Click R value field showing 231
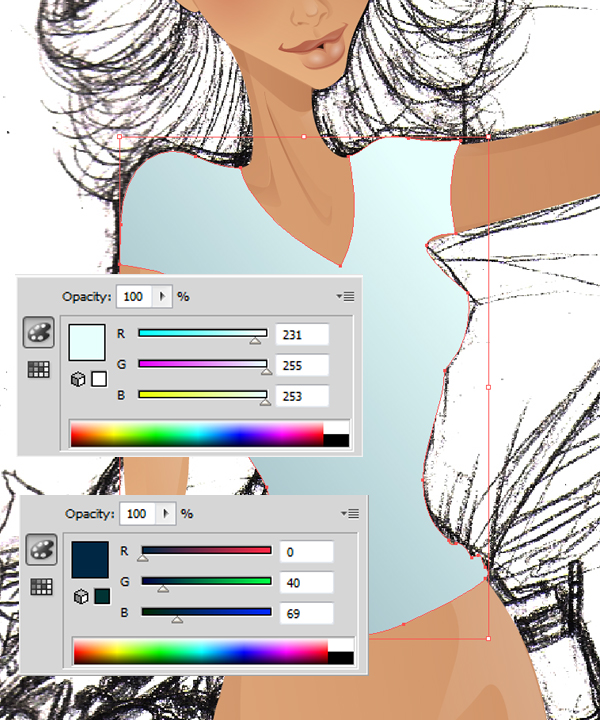600x720 pixels. coord(302,335)
